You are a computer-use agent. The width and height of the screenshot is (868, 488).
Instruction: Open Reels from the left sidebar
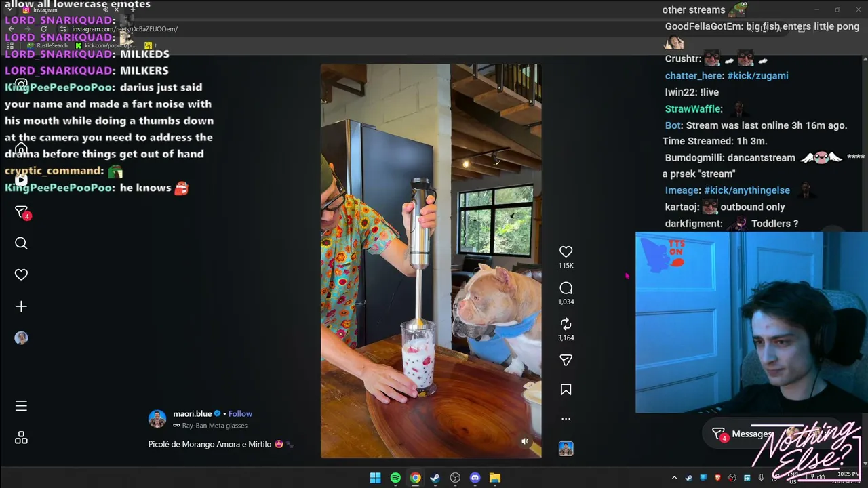click(21, 180)
